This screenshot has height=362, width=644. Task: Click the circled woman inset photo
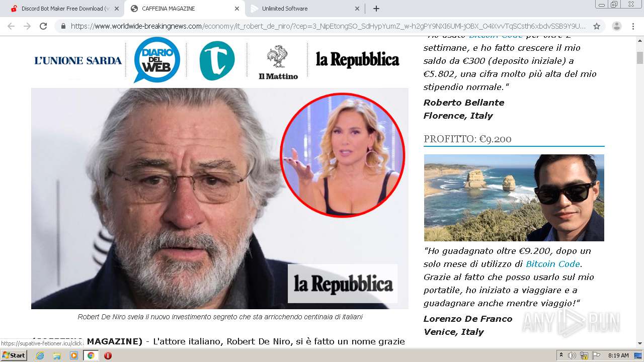point(343,155)
